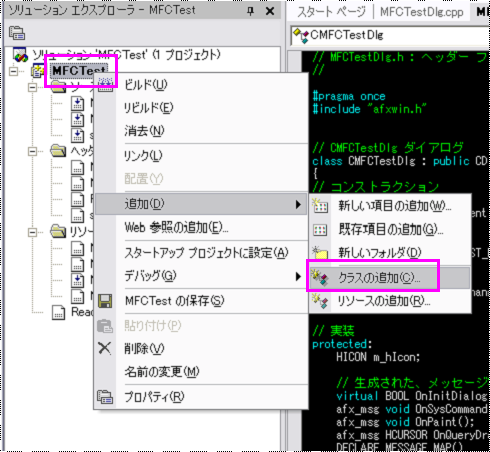Select クラスの追加(C) in submenu
This screenshot has width=490, height=452.
(390, 277)
